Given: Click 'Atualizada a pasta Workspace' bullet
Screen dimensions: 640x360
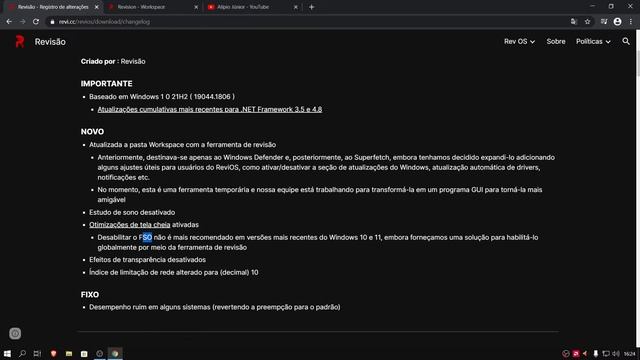Looking at the screenshot, I should coord(182,144).
